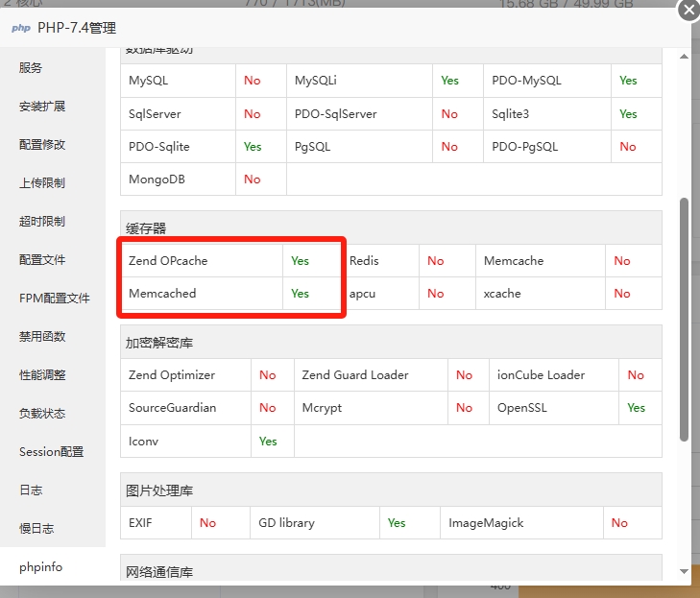Click the Zend Guard Loader cell

coord(371,375)
